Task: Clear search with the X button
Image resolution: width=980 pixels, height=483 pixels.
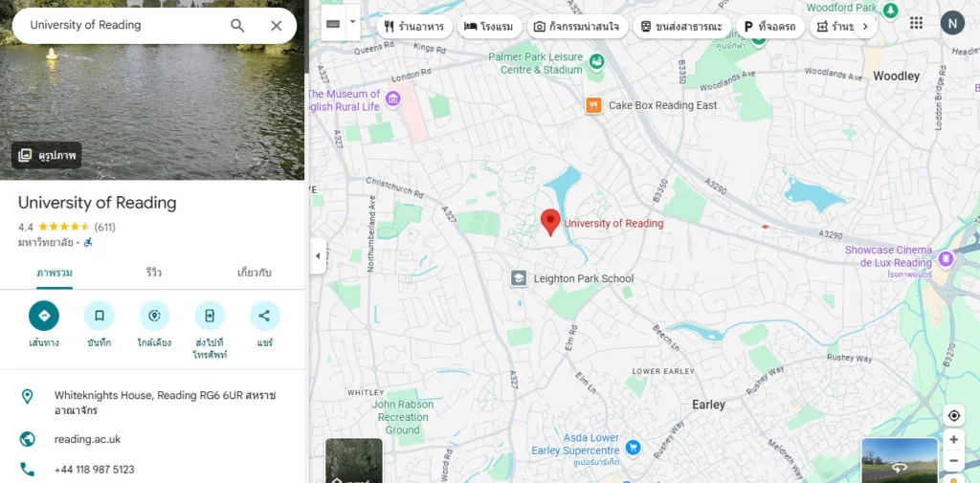Action: [x=277, y=26]
